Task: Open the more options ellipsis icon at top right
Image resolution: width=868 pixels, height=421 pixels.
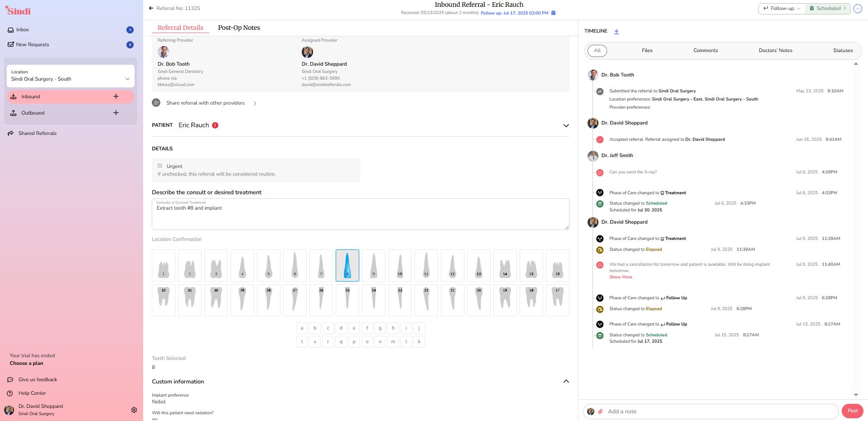Action: pyautogui.click(x=858, y=9)
